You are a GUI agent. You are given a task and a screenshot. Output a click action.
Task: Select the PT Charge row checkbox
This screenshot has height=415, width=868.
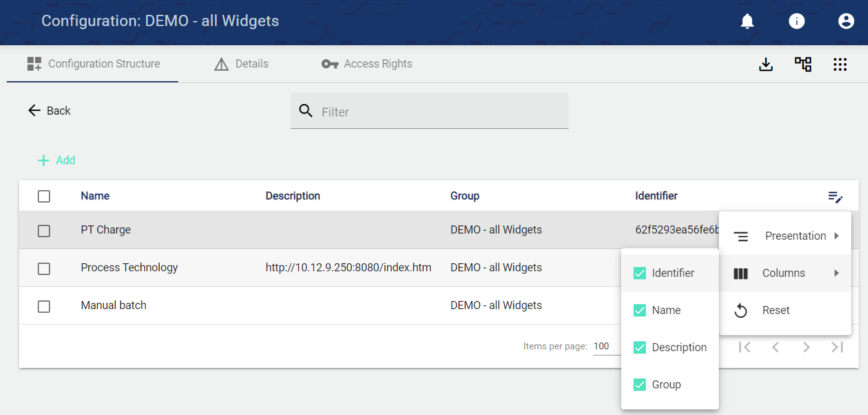pos(44,230)
